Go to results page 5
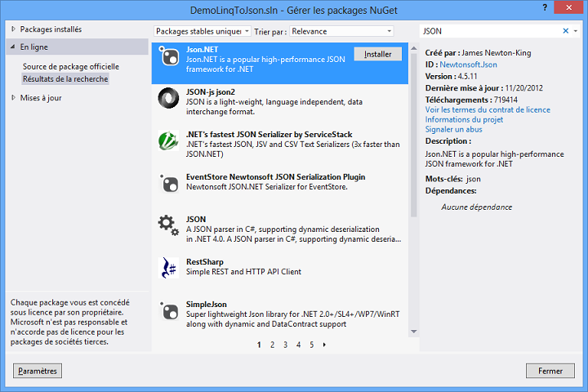The height and width of the screenshot is (392, 588). pos(312,345)
